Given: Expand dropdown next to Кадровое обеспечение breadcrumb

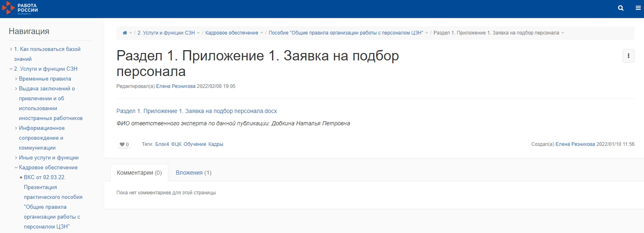Looking at the screenshot, I should 262,33.
